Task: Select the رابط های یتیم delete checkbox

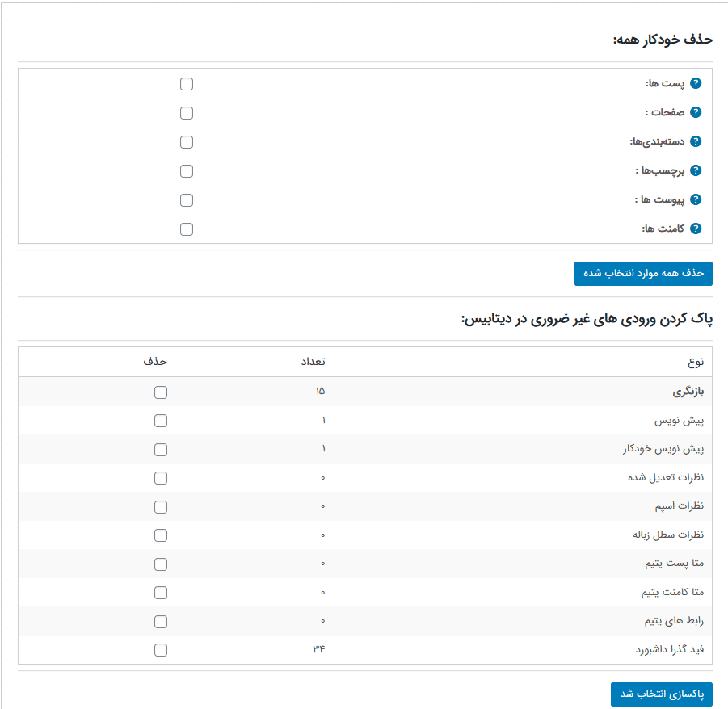Action: pyautogui.click(x=161, y=622)
